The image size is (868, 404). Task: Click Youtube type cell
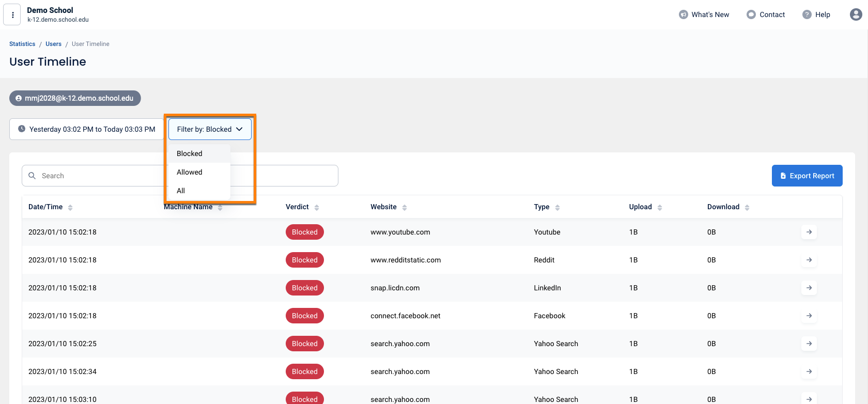pos(547,232)
